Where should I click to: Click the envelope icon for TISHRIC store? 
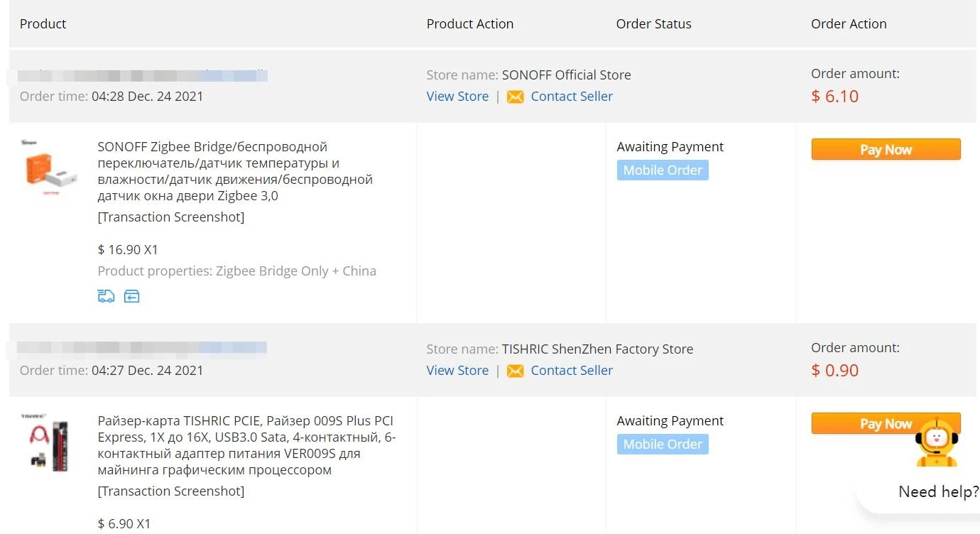[x=516, y=371]
